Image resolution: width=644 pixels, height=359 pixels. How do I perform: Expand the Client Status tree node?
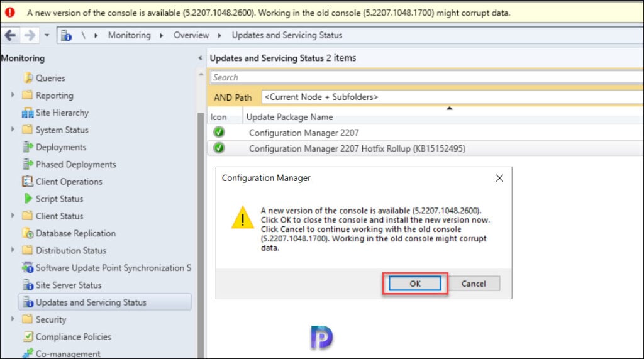pyautogui.click(x=13, y=216)
